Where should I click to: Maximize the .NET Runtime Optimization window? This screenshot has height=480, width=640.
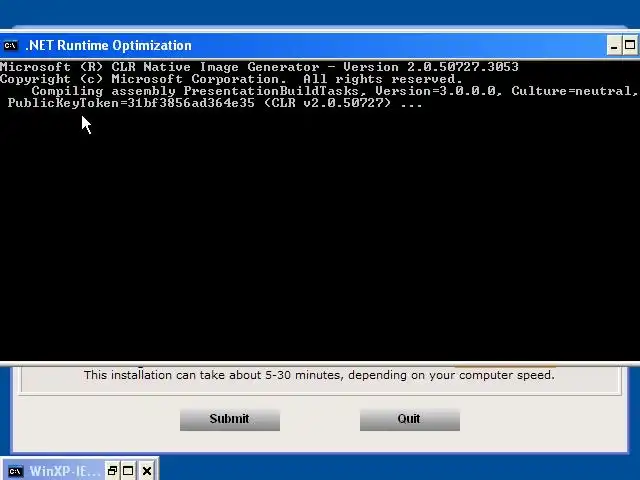(x=630, y=46)
